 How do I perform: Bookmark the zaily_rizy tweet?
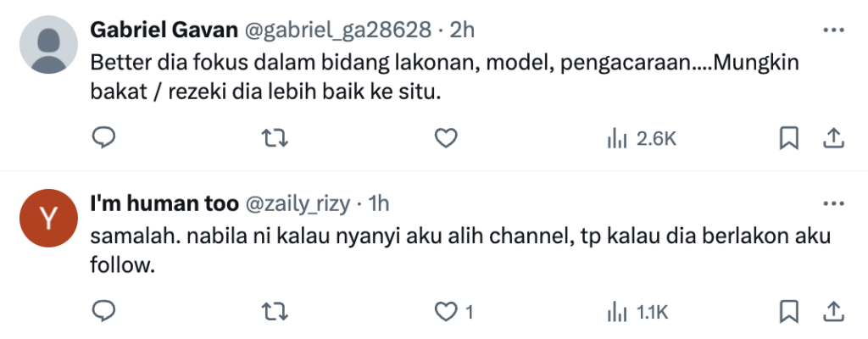point(788,313)
